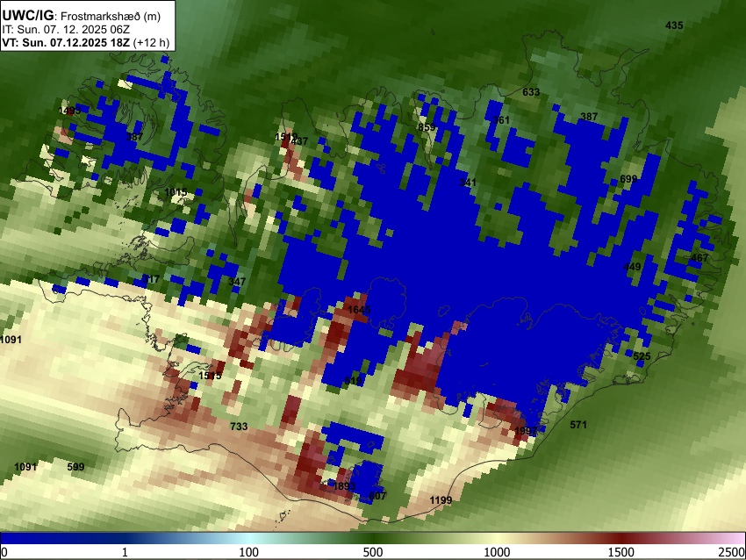
Task: Click the pale pink end of the color scale
Action: [733, 538]
